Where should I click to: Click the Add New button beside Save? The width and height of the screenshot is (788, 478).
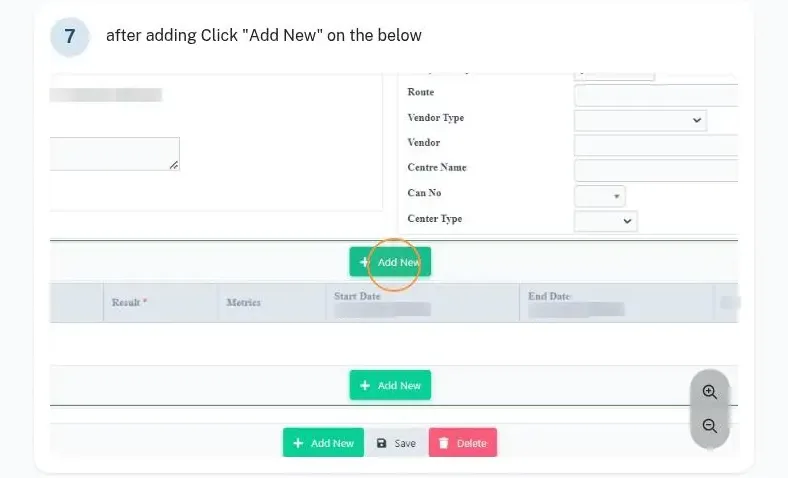[323, 443]
